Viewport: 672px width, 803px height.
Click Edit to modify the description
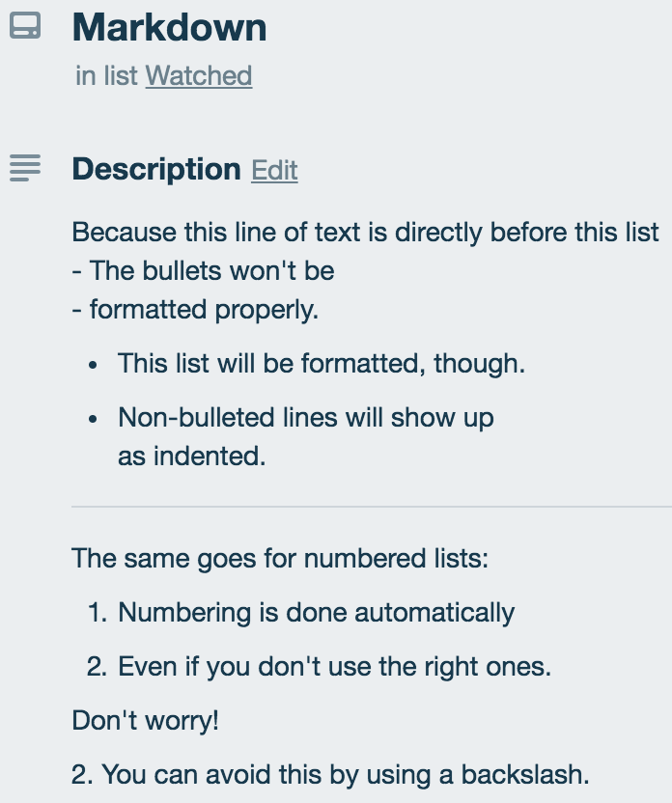273,170
